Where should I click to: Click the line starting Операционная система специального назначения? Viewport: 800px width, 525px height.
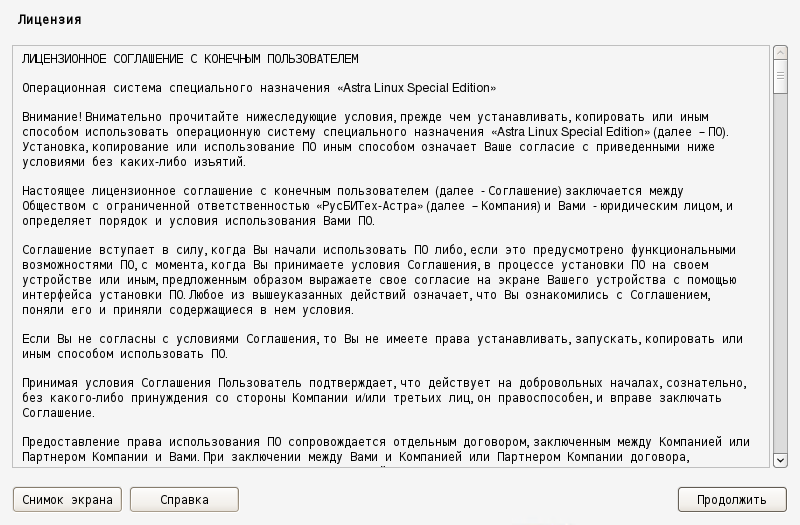point(259,88)
